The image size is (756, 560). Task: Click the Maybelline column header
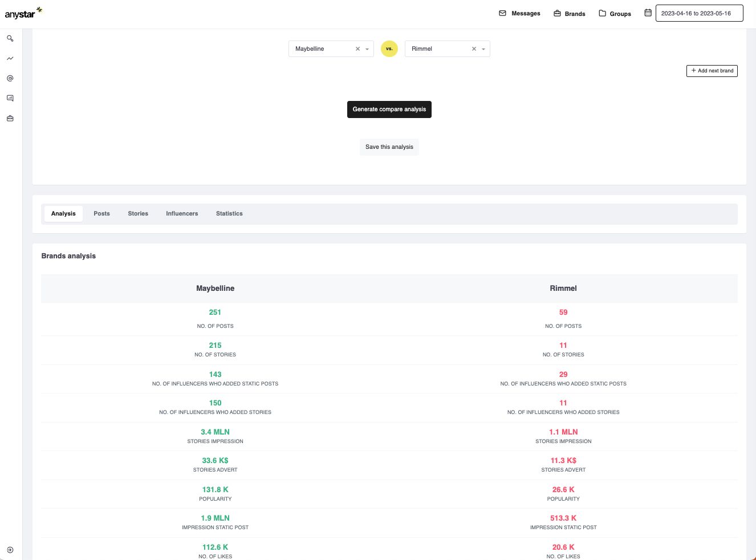tap(216, 289)
